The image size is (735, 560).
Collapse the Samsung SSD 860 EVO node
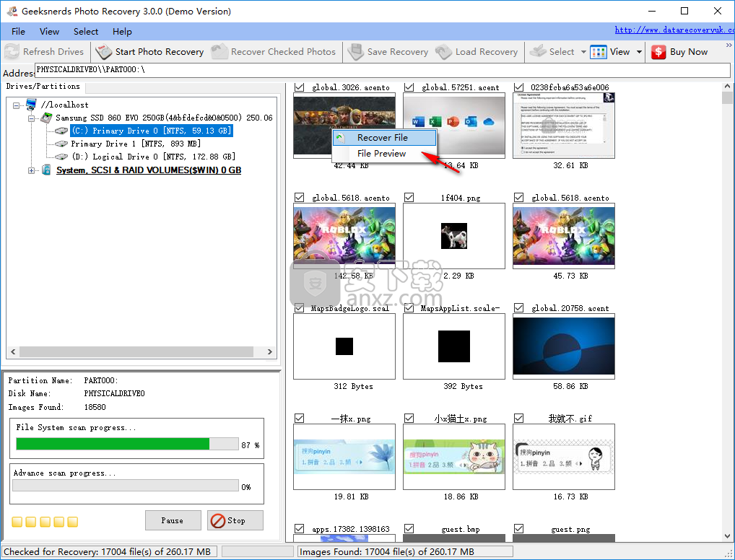tap(31, 118)
